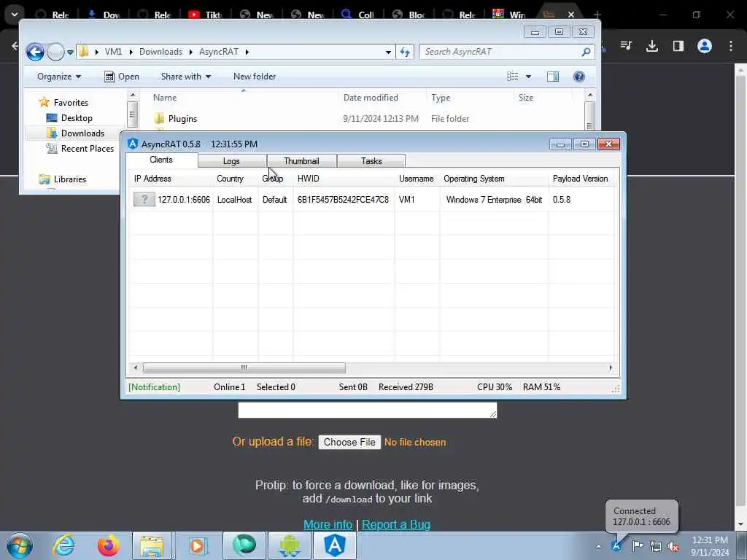The width and height of the screenshot is (747, 560).
Task: Click the Explorer Forward navigation button
Action: [55, 52]
